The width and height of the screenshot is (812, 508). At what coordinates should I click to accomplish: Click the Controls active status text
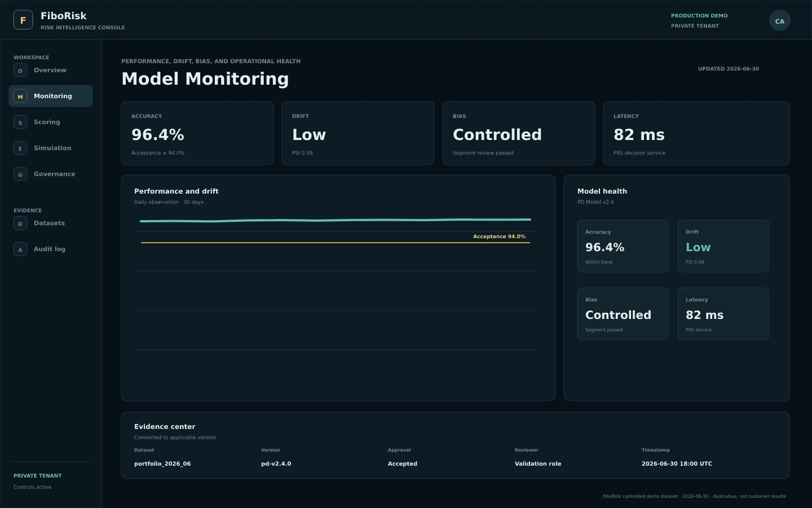click(x=33, y=487)
